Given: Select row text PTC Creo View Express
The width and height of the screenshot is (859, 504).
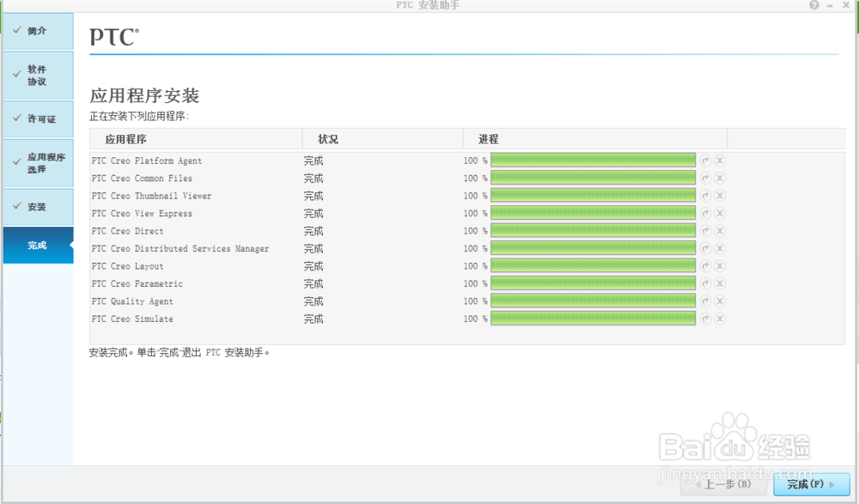Looking at the screenshot, I should 142,214.
